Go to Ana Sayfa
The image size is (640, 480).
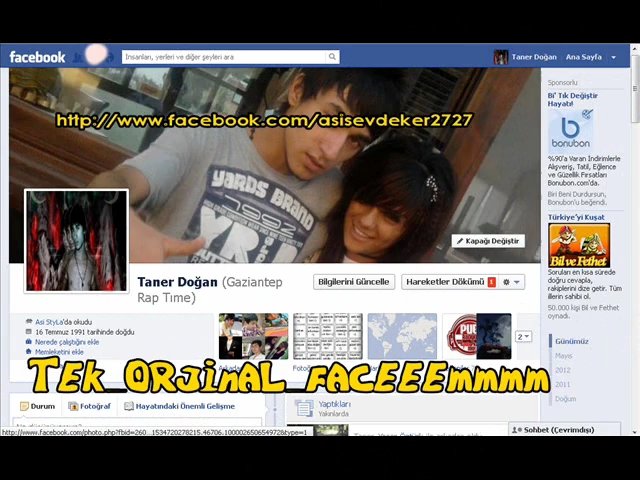pos(584,57)
